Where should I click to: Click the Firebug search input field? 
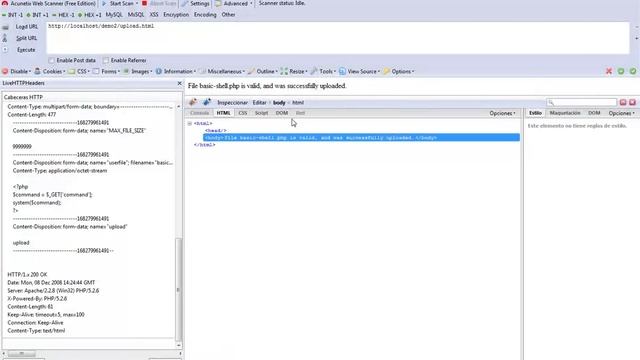coord(582,102)
